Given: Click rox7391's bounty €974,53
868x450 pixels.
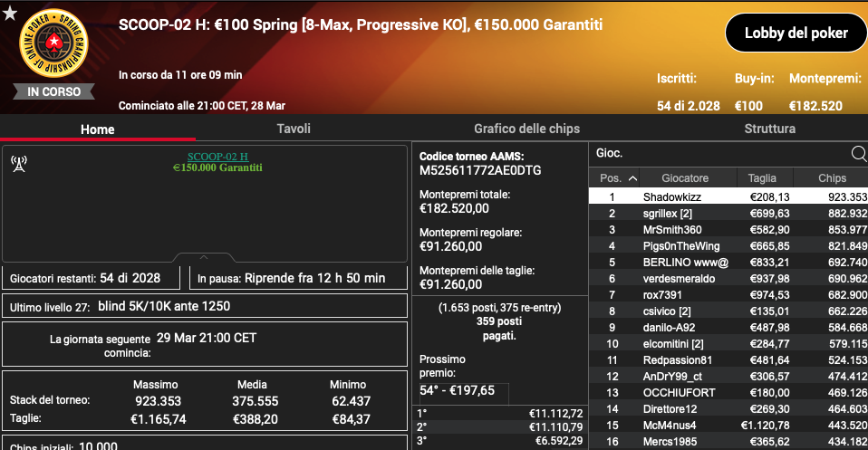Looking at the screenshot, I should 769,295.
